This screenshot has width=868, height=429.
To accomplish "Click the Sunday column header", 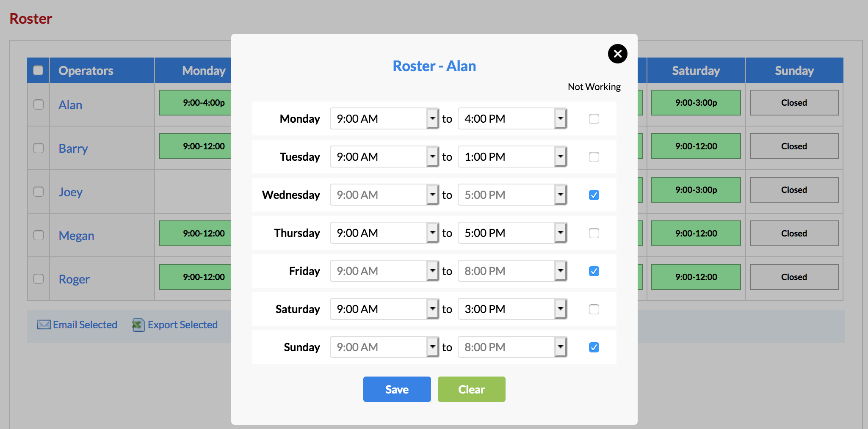I will (794, 70).
